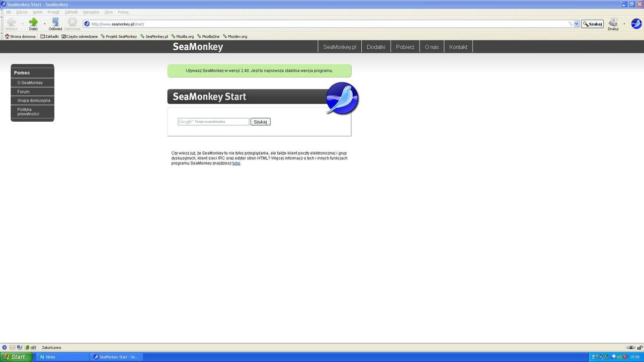644x362 pixels.
Task: Open the Okno menu
Action: click(x=109, y=12)
